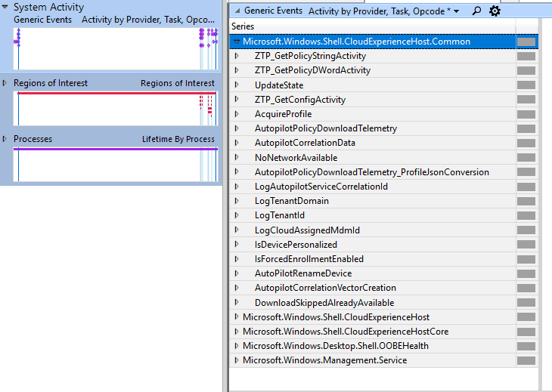This screenshot has height=392, width=552.
Task: Click color swatch for LogTenantId
Action: [526, 215]
